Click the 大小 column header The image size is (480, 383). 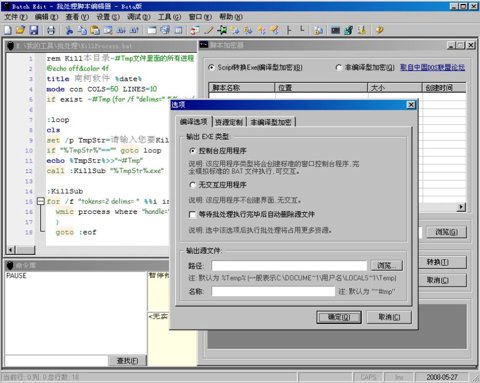(395, 88)
